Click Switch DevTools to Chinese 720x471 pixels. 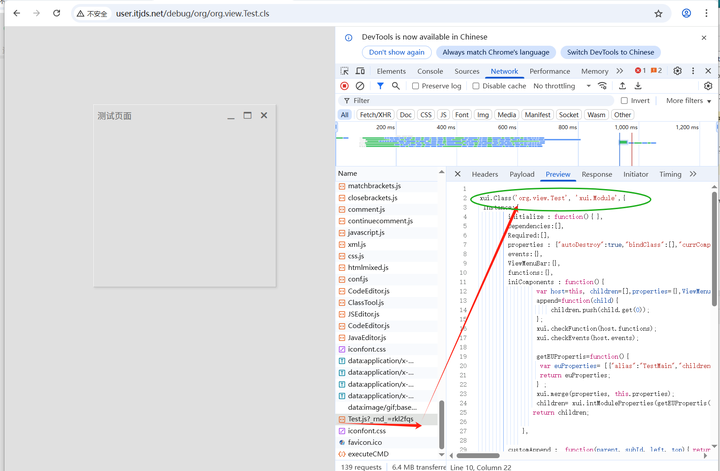(x=610, y=52)
